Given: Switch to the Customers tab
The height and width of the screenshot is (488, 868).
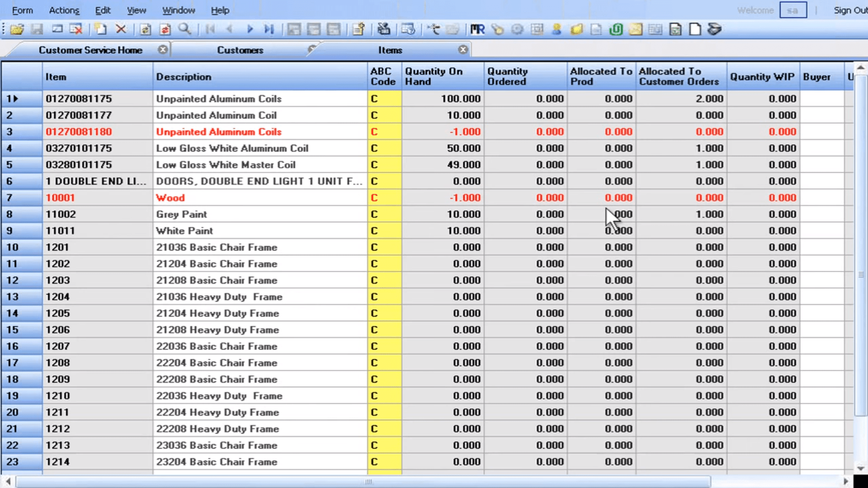Looking at the screenshot, I should (x=240, y=50).
